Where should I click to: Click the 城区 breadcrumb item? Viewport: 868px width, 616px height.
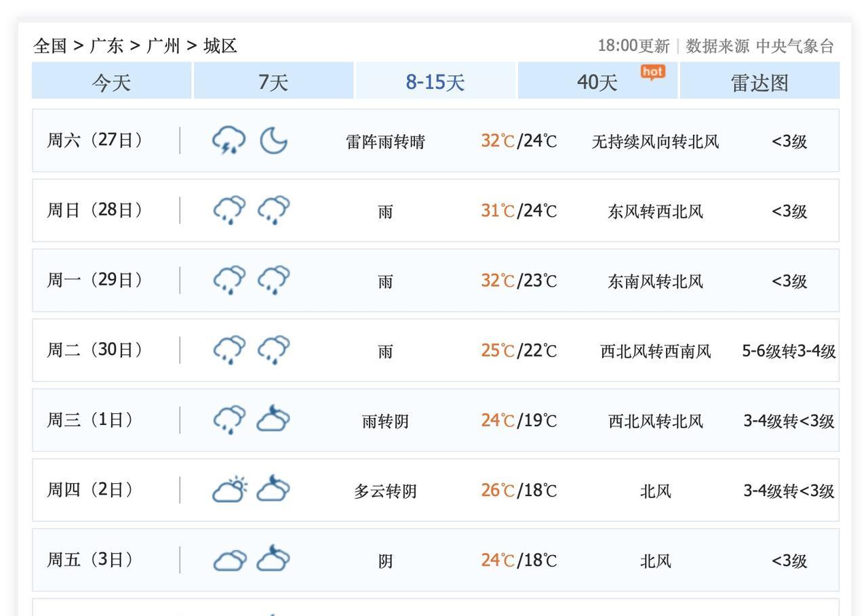[220, 46]
